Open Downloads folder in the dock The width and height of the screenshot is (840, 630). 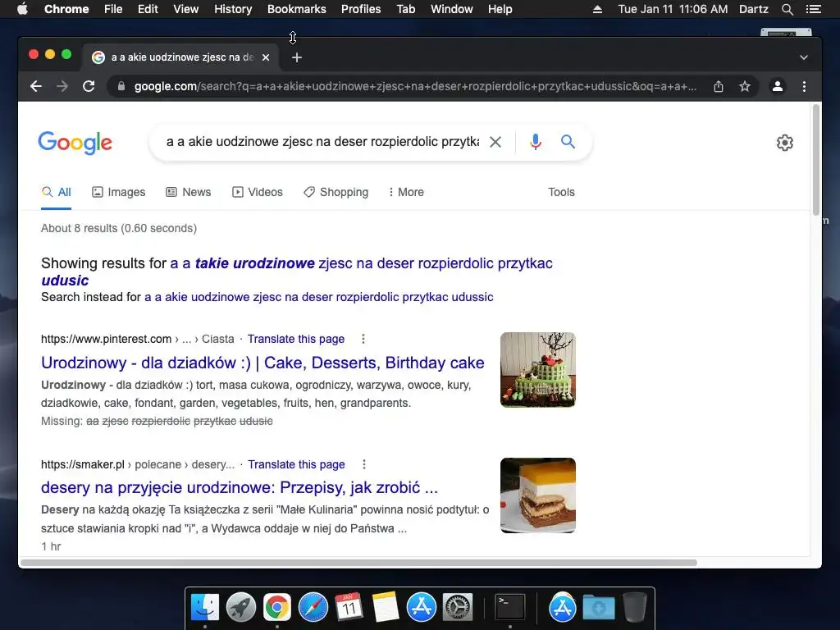(598, 607)
